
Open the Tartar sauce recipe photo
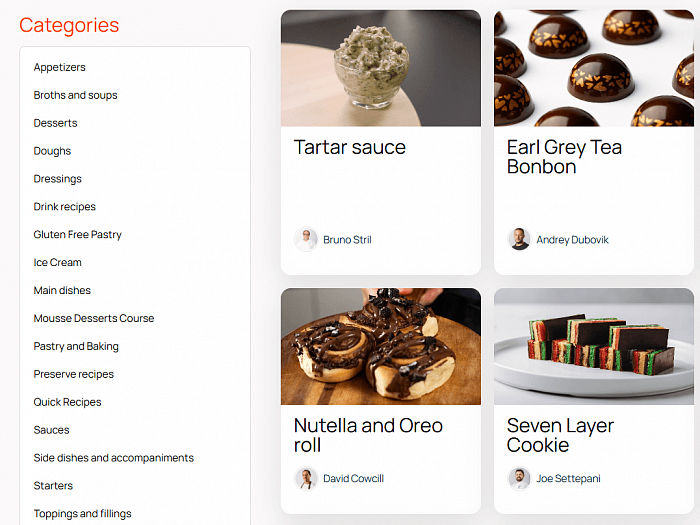click(381, 68)
